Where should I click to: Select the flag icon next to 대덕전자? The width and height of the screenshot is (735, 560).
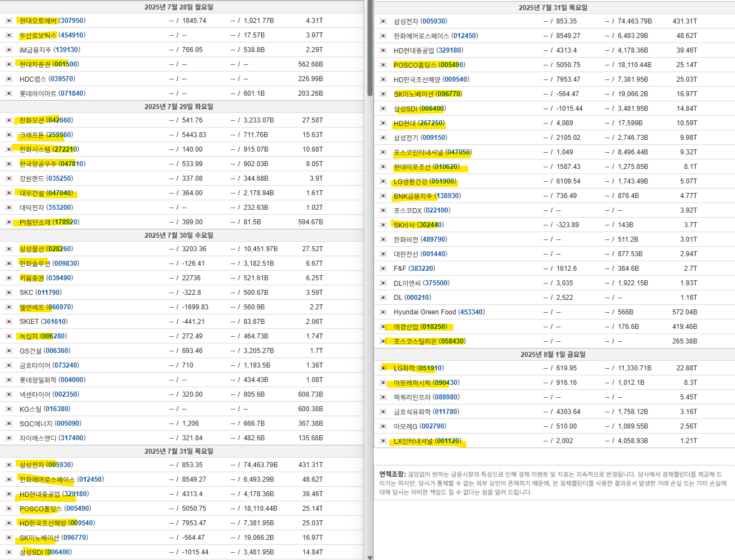(x=9, y=208)
